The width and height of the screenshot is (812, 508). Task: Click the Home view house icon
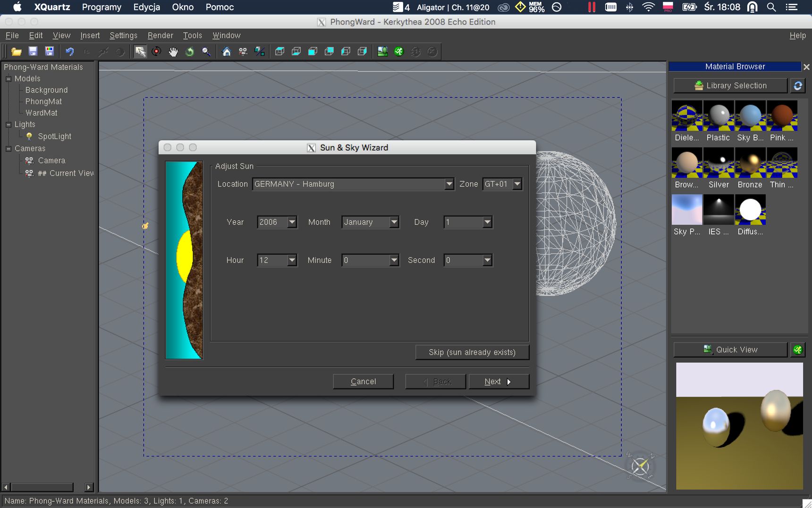click(227, 52)
